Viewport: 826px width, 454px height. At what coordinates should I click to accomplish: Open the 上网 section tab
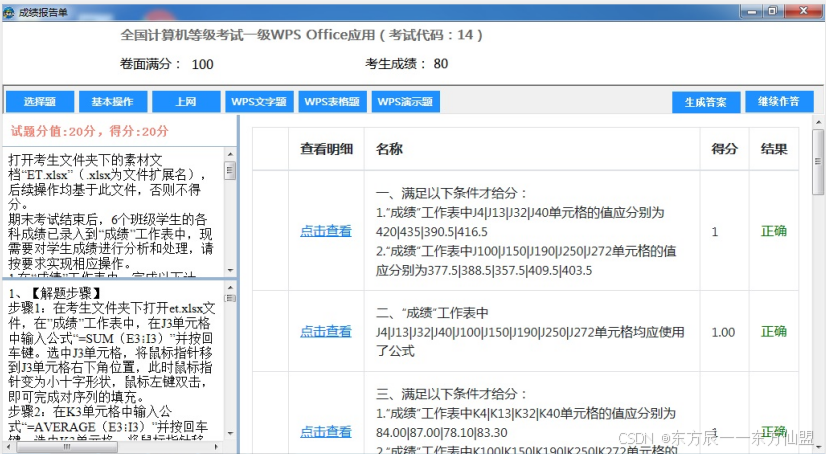click(x=186, y=102)
